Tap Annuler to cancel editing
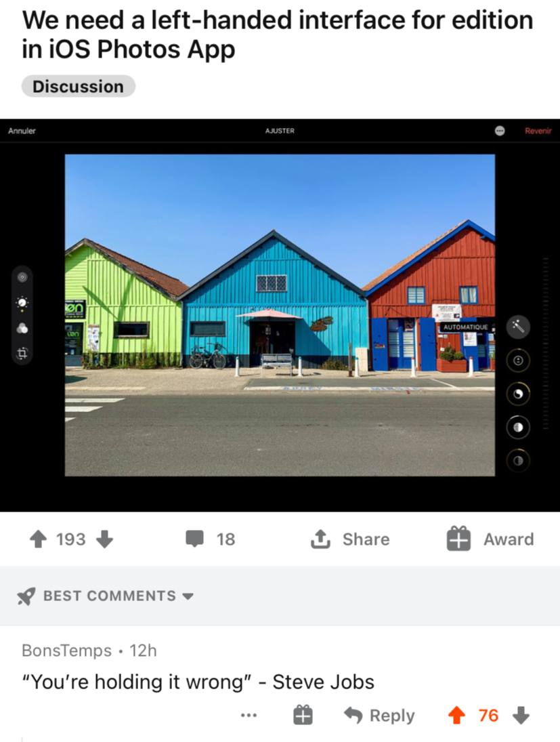Image resolution: width=560 pixels, height=742 pixels. click(x=22, y=131)
